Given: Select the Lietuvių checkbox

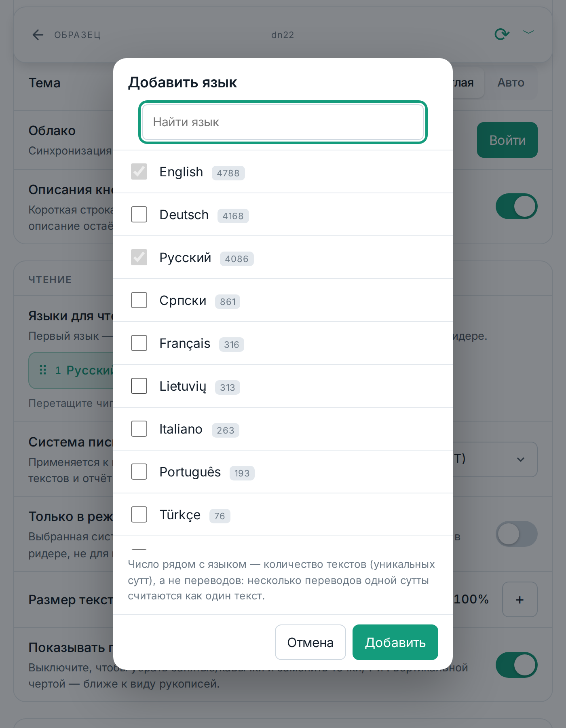Looking at the screenshot, I should (139, 386).
